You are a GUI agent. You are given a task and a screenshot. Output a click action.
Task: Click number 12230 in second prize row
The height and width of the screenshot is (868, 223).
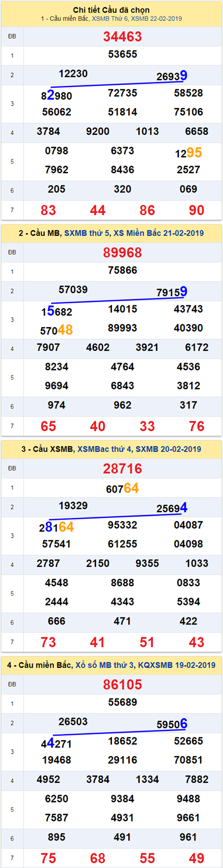73,74
